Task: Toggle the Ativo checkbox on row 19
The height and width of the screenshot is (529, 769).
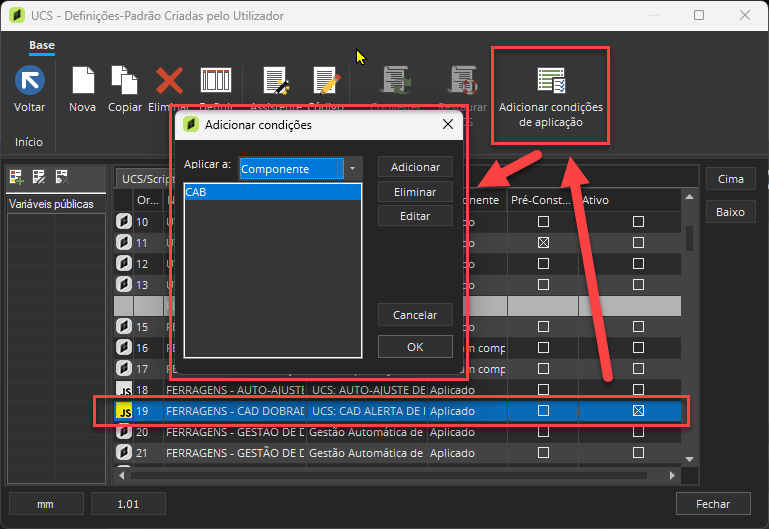Action: 638,411
